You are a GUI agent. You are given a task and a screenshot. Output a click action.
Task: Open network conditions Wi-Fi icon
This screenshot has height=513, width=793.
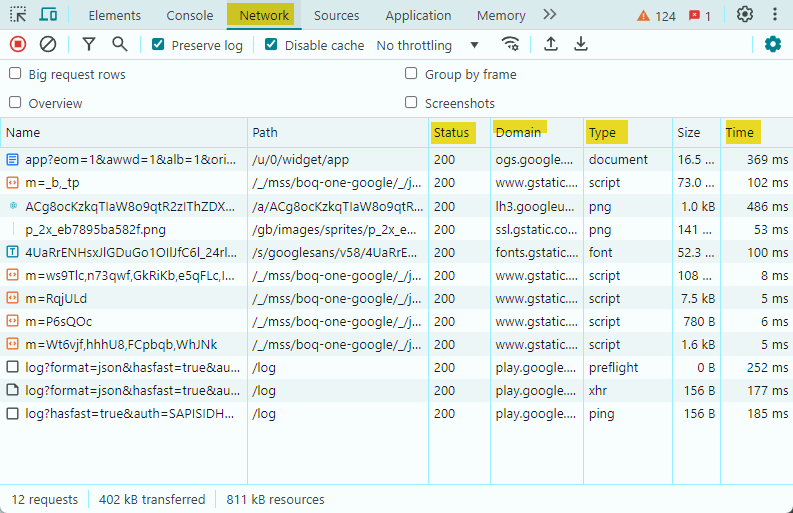(x=510, y=44)
